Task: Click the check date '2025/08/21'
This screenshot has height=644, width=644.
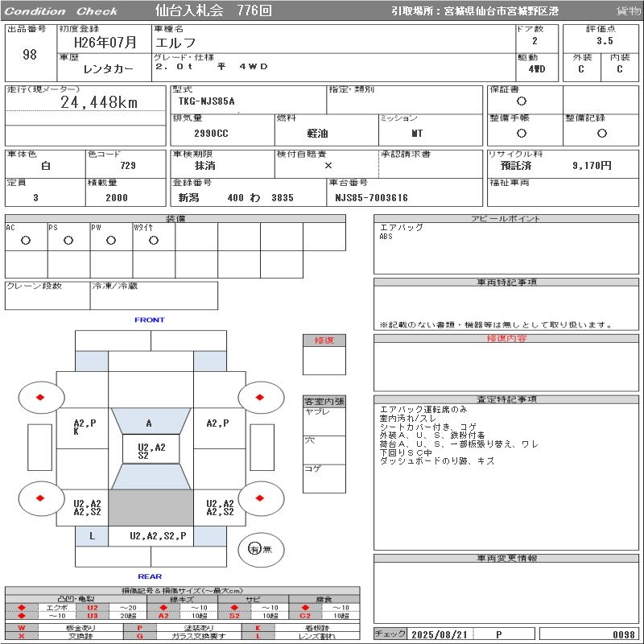Action: point(440,634)
